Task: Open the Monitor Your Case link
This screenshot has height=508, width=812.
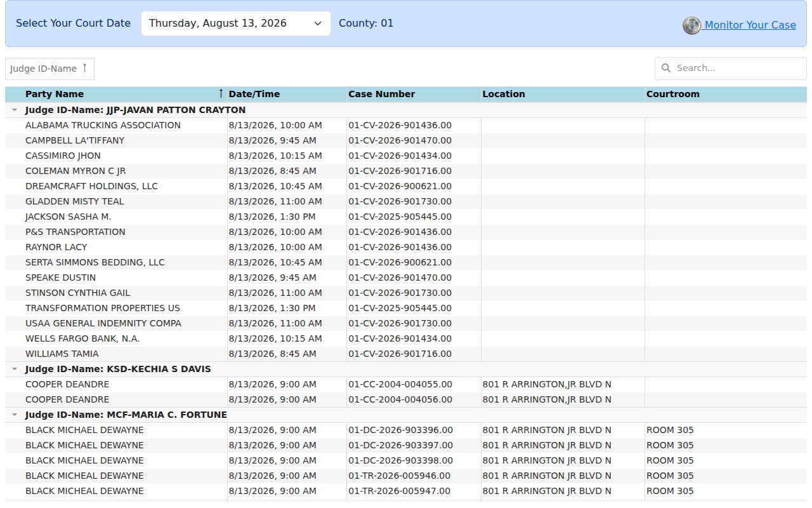Action: pyautogui.click(x=750, y=25)
